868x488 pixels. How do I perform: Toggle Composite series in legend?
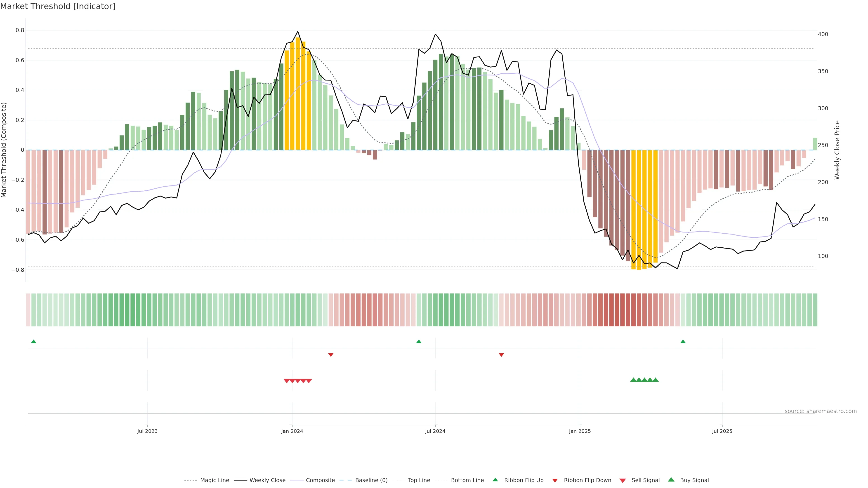[x=320, y=480]
